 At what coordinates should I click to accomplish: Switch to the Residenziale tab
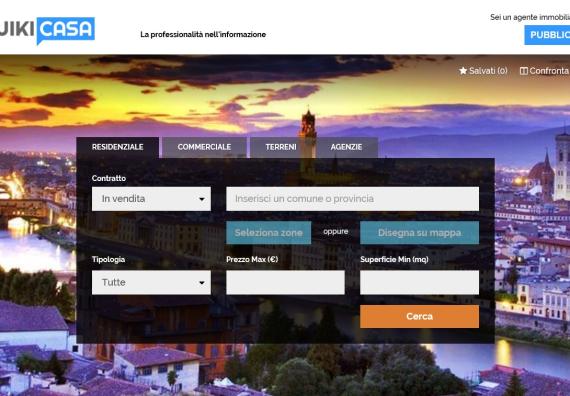click(x=117, y=147)
